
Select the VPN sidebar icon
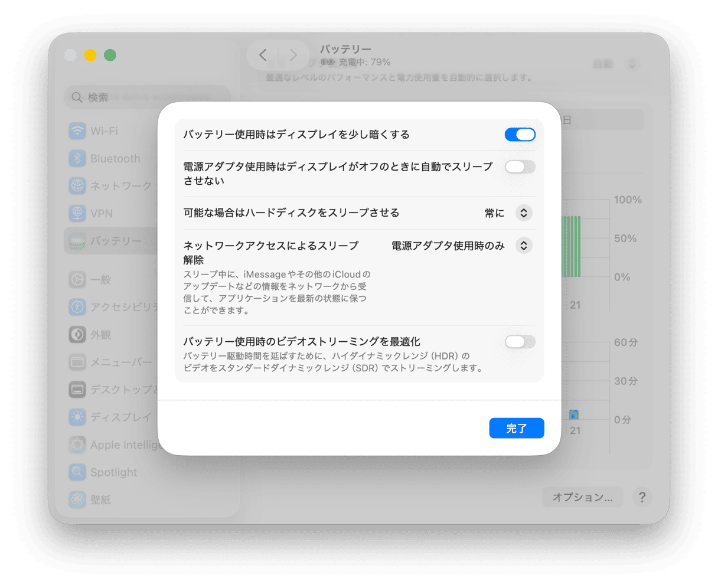point(77,213)
